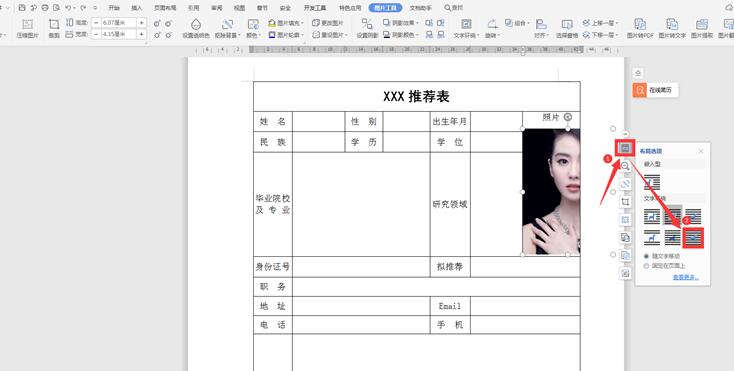Choose the 四周型 square wrap layout
Screen dimensions: 734x371
click(x=652, y=217)
